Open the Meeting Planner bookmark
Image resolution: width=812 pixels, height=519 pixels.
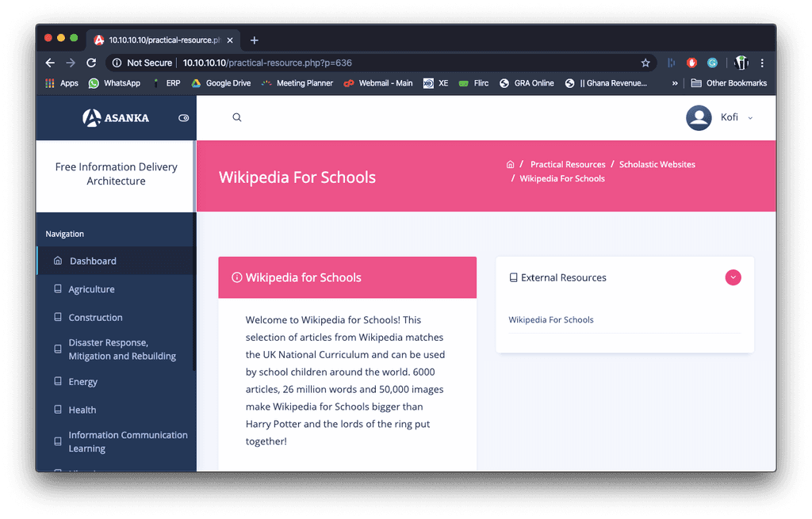click(x=297, y=83)
